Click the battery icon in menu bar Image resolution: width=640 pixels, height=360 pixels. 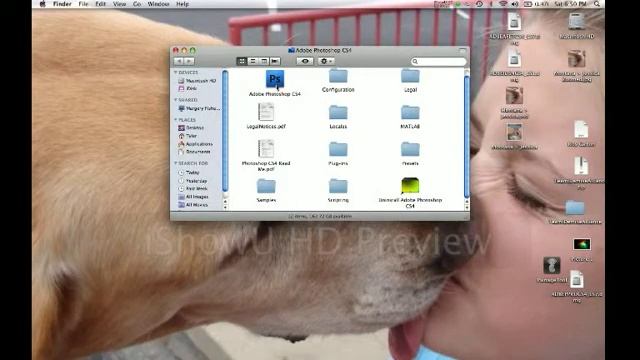pyautogui.click(x=528, y=4)
